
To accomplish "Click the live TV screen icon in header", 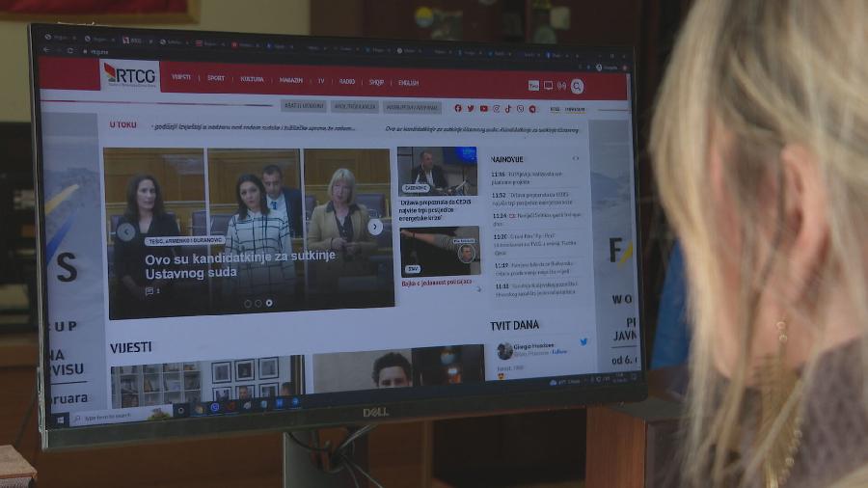I will [x=548, y=86].
